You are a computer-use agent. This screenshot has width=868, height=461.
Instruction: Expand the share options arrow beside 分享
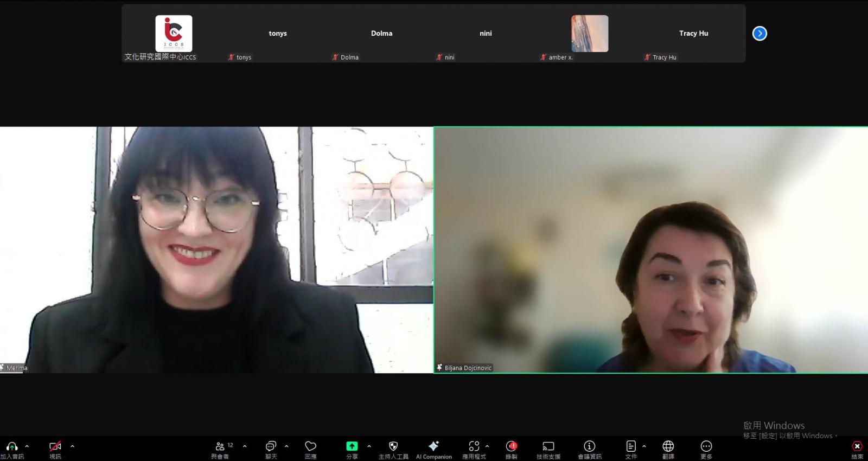pyautogui.click(x=369, y=446)
